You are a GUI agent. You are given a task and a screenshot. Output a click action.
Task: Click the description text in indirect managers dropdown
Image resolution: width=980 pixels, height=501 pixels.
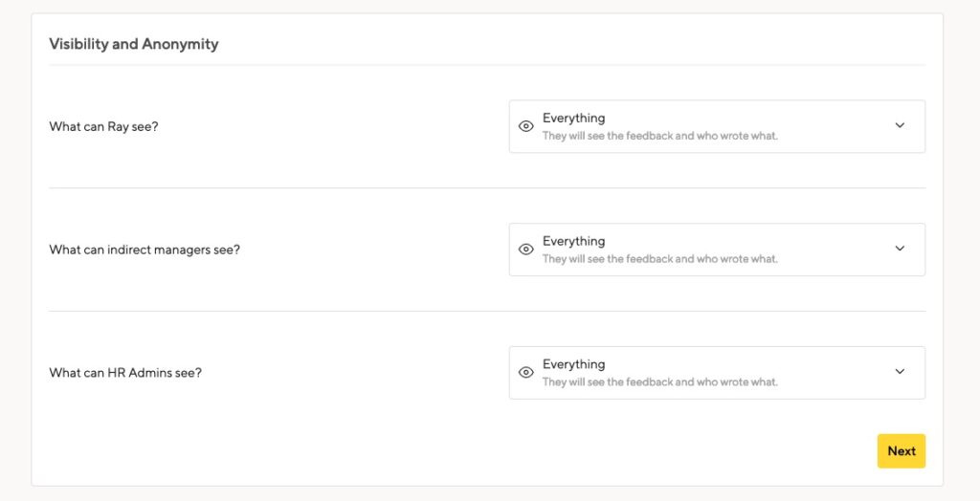(660, 258)
